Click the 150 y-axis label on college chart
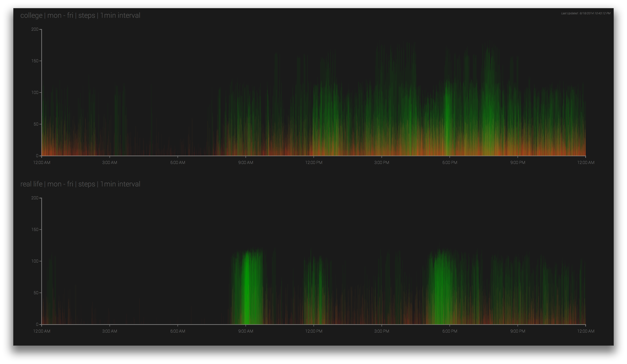The height and width of the screenshot is (364, 627). click(35, 61)
